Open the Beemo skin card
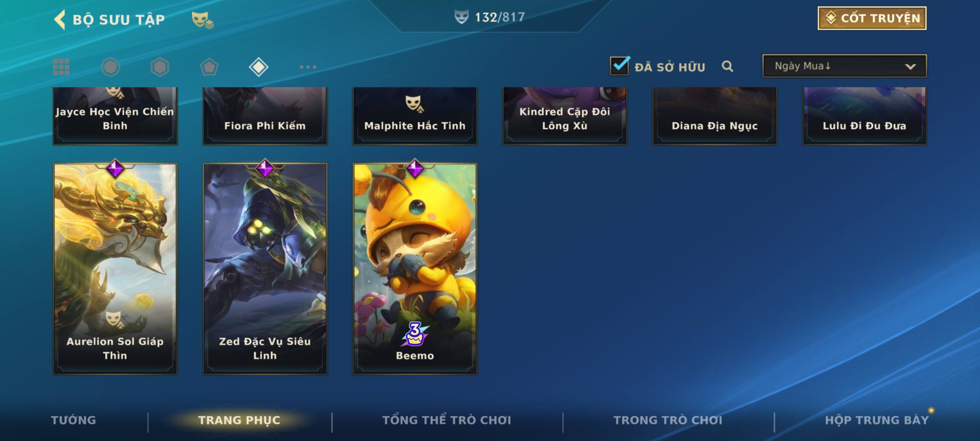 point(415,269)
